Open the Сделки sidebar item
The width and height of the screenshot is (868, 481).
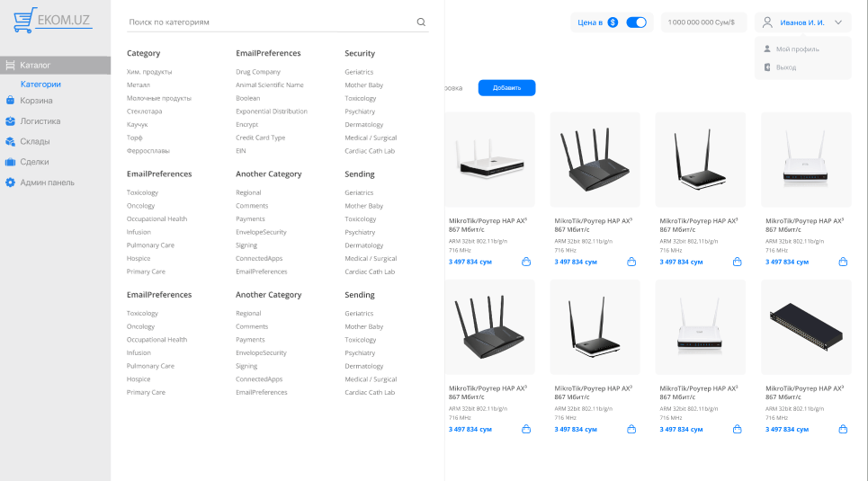click(x=34, y=162)
